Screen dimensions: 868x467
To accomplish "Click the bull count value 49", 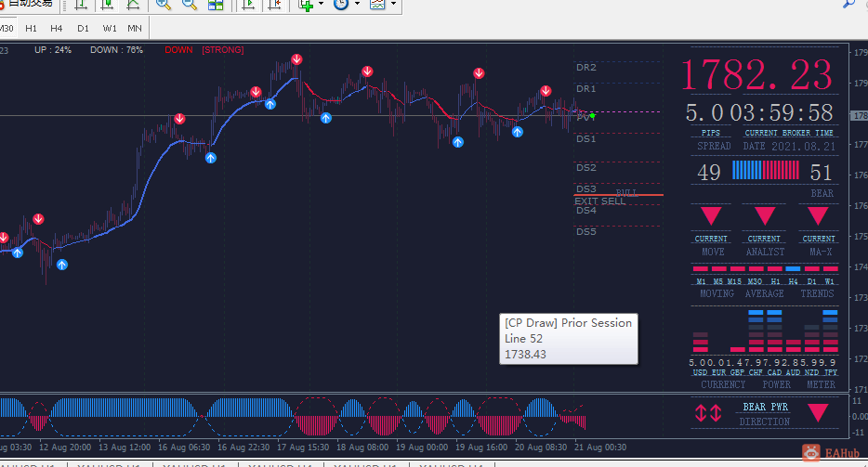I will pyautogui.click(x=709, y=173).
